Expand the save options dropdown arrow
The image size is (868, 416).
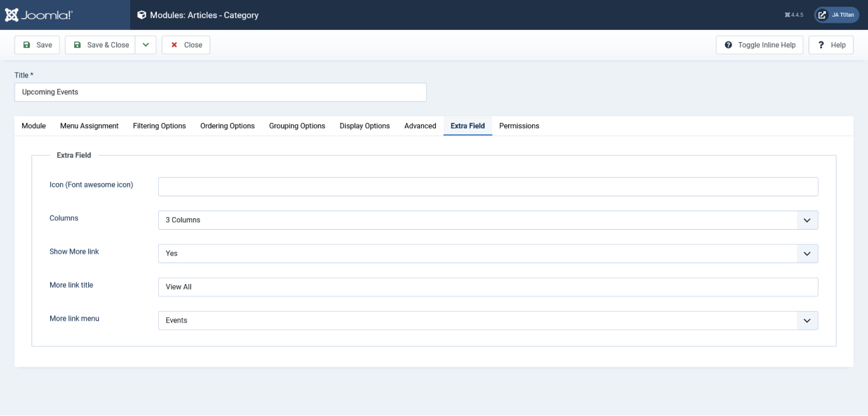click(x=146, y=45)
